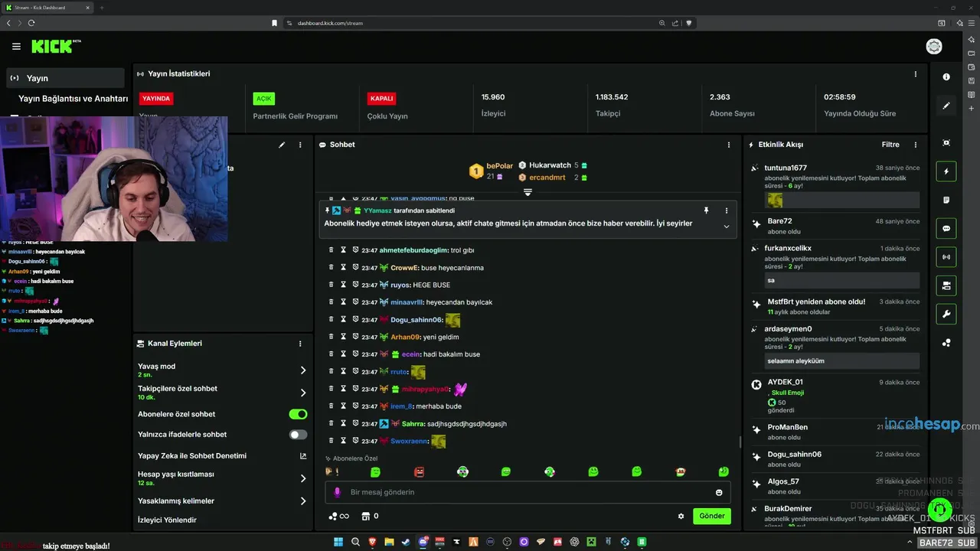This screenshot has height=551, width=980.
Task: Unpin the pinned message with the pin icon
Action: (x=706, y=210)
